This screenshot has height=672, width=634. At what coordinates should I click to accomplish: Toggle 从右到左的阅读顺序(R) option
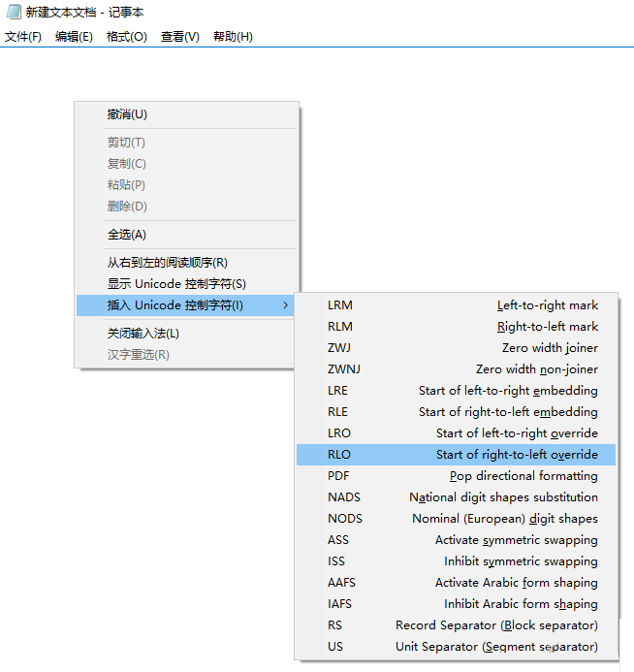[x=167, y=263]
